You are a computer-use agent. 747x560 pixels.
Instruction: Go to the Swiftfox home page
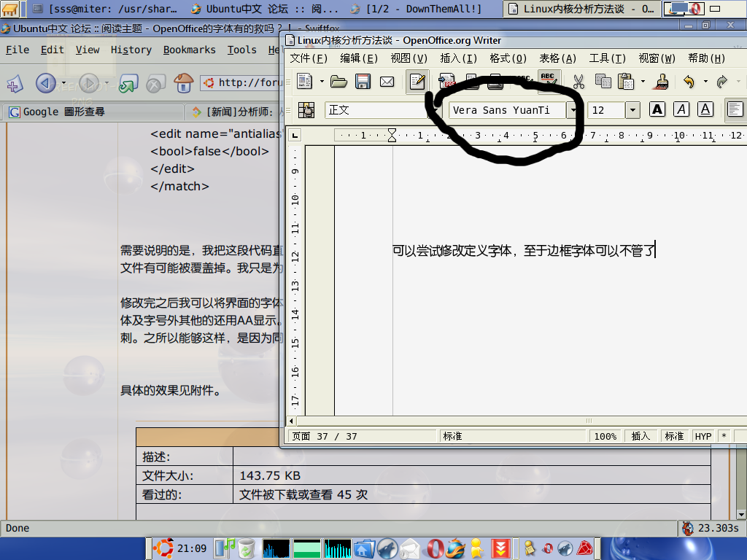pos(183,83)
